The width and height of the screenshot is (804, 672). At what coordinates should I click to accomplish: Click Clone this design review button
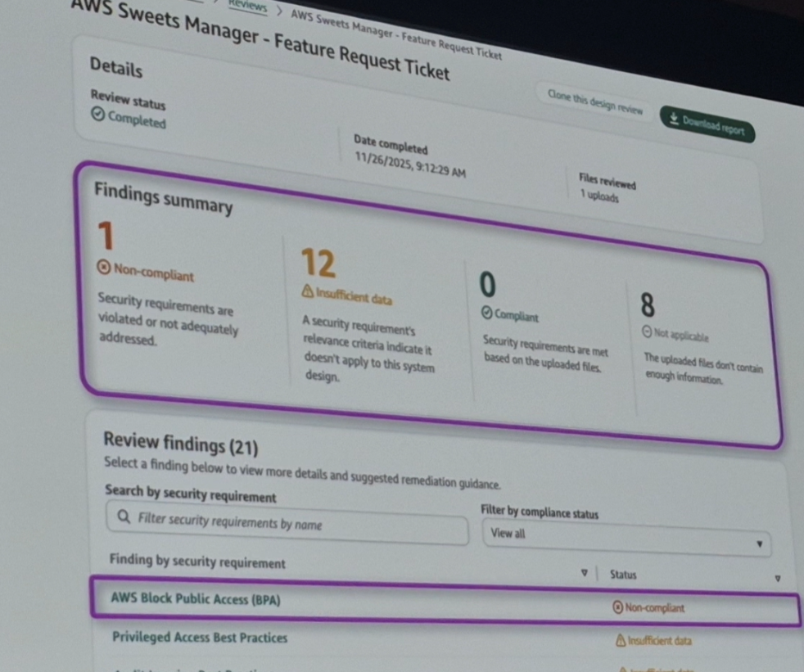tap(594, 101)
